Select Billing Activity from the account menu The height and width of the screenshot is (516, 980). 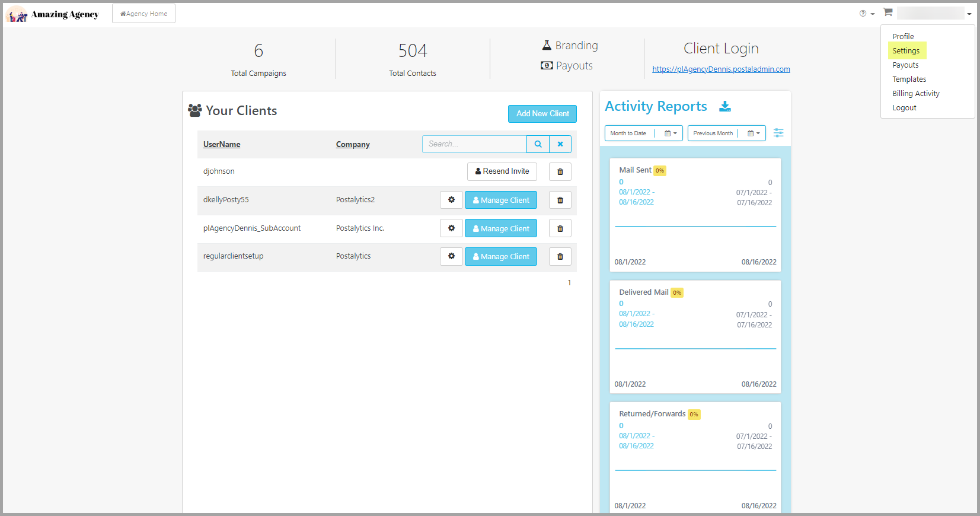[916, 94]
